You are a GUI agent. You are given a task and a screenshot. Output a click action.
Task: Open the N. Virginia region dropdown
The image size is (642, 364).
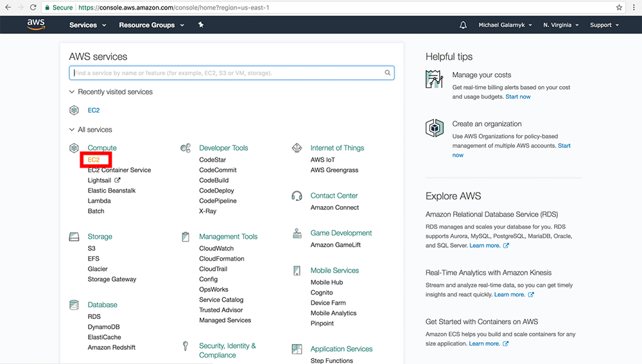(x=560, y=25)
